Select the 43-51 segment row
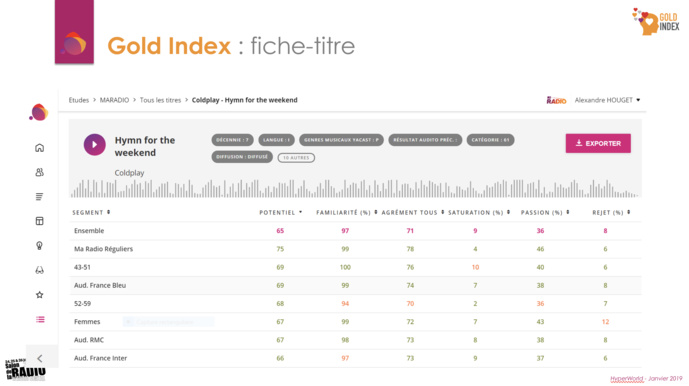Image resolution: width=689 pixels, height=386 pixels. (x=355, y=267)
